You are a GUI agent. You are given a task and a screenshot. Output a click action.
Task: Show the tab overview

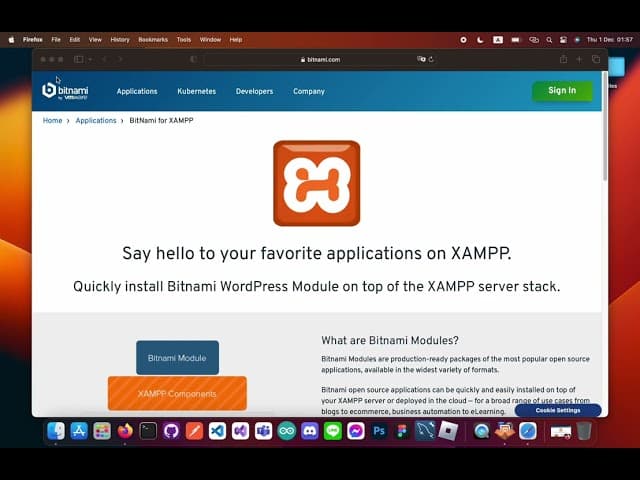point(596,59)
